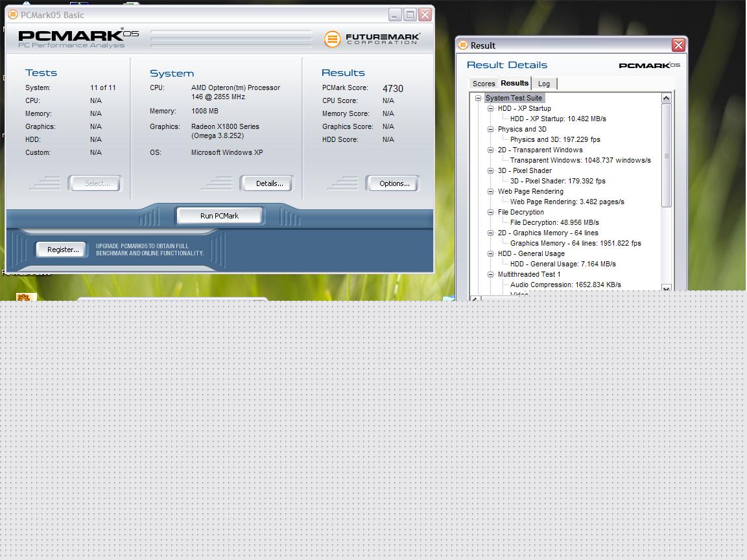The width and height of the screenshot is (747, 560).
Task: Select HDD - General Usage: 7.164 MB/s row
Action: coord(563,264)
